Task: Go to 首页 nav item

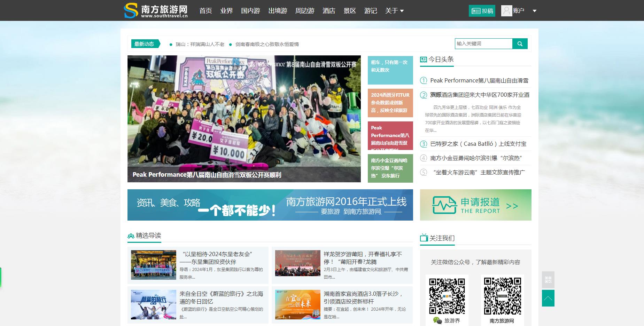Action: coord(205,11)
